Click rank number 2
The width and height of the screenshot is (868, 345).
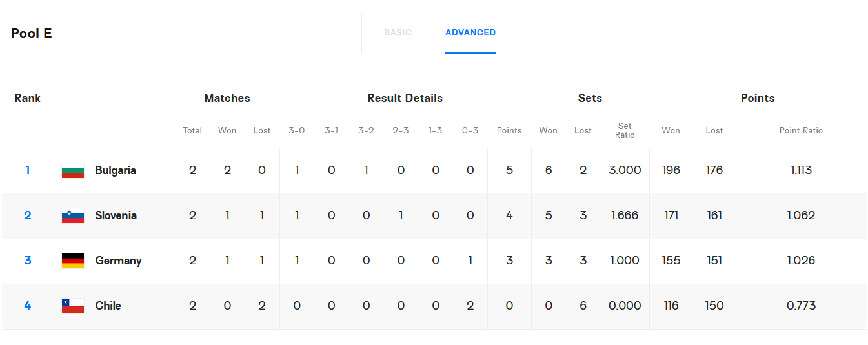[x=28, y=216]
